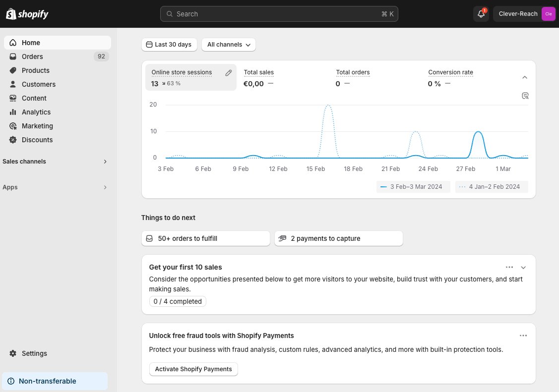Click the info icon beside Non-transferable

click(x=11, y=381)
